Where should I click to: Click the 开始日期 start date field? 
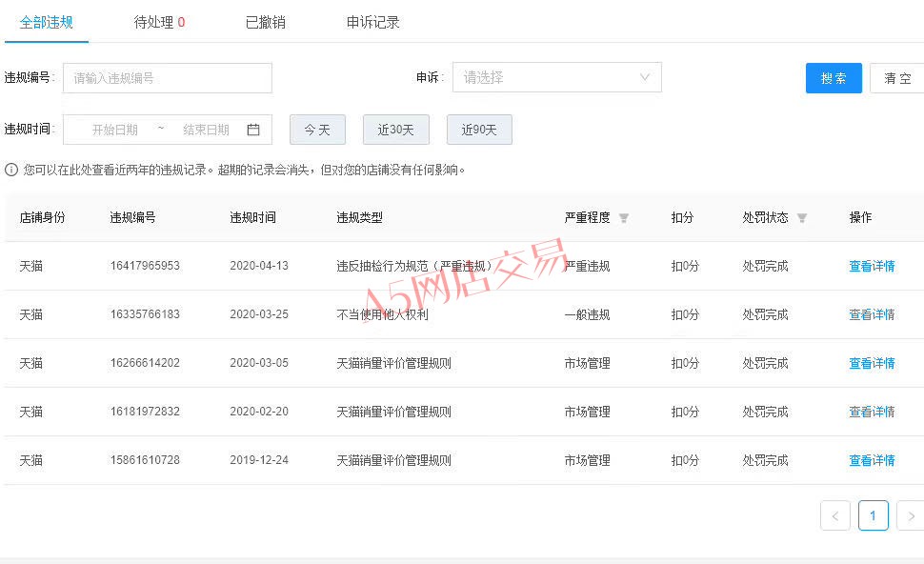coord(115,130)
